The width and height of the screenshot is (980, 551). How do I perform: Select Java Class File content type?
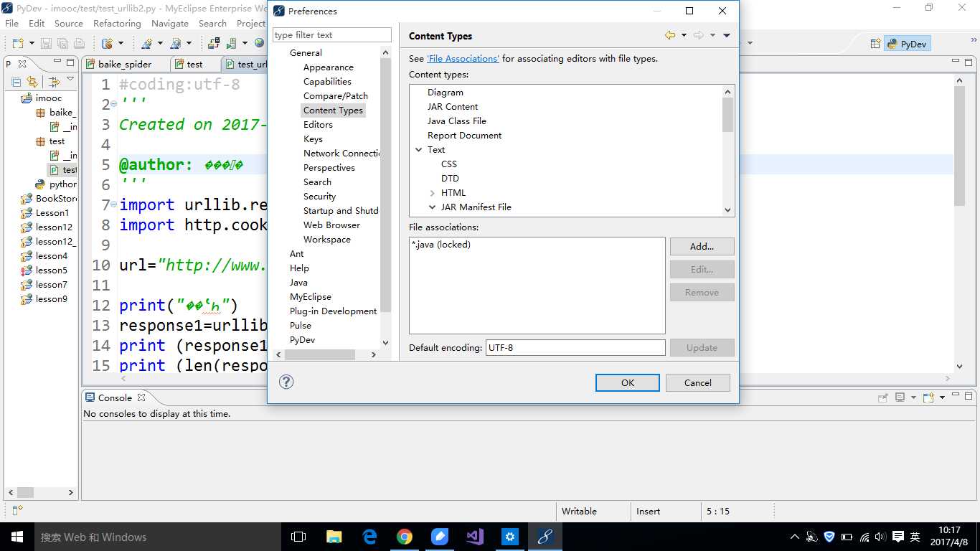(456, 121)
